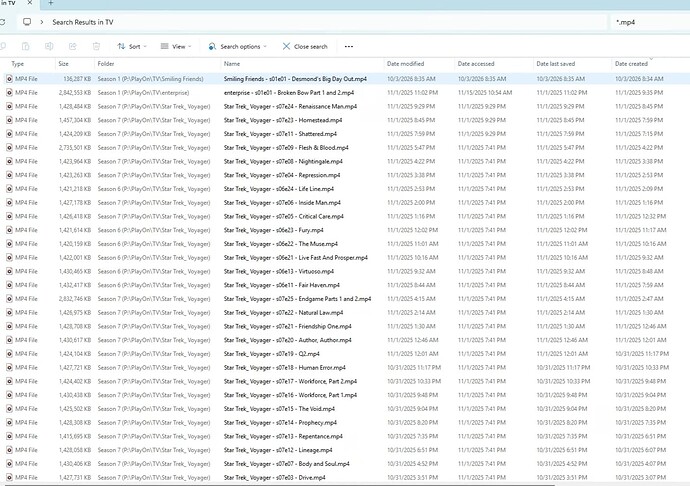
Task: Select Voyager s07e17 Workforce, Part 2 file
Action: [x=290, y=381]
